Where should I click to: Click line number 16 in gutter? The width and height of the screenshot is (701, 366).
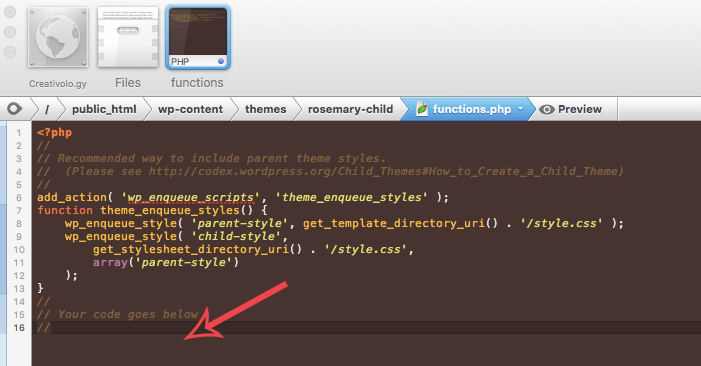point(19,328)
